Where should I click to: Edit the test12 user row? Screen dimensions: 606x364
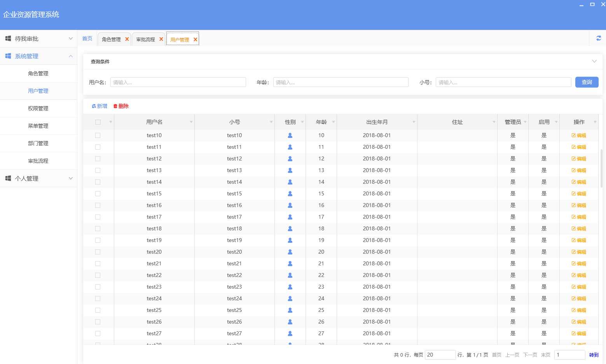(579, 159)
